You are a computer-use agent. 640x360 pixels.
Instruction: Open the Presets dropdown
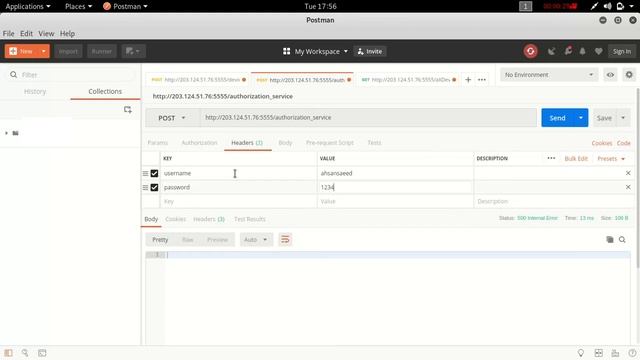pyautogui.click(x=611, y=158)
